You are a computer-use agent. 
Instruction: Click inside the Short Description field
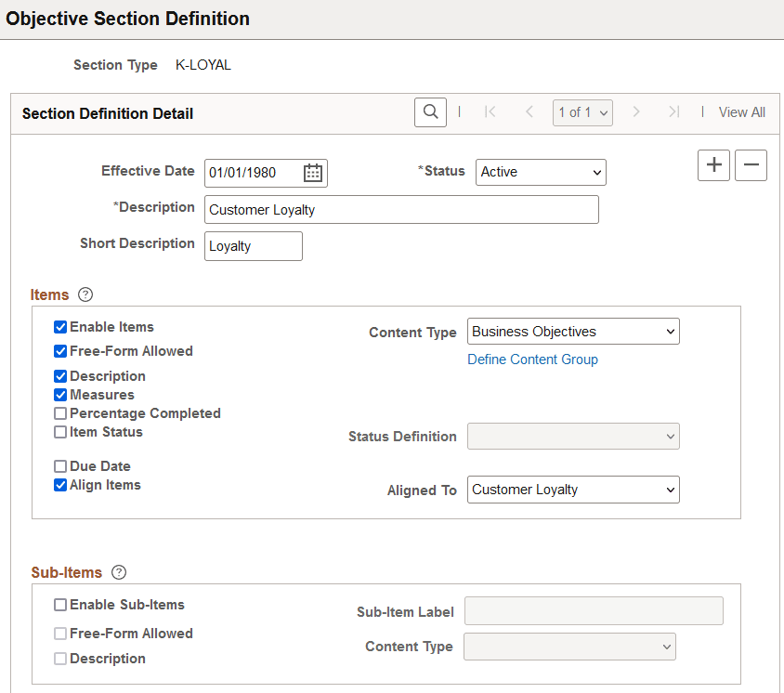coord(253,245)
